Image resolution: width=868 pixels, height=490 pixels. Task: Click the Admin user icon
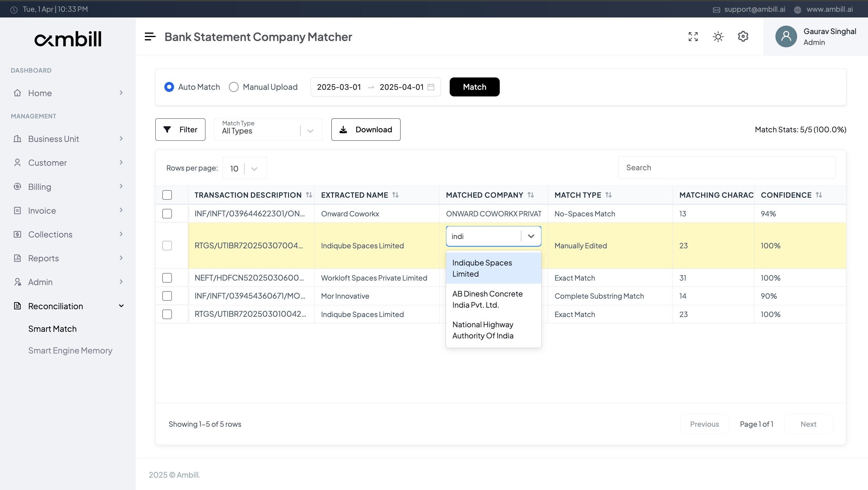click(17, 282)
